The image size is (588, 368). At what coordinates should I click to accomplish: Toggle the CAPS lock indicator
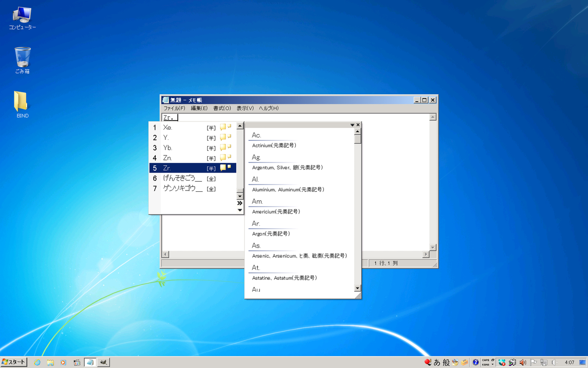point(486,360)
